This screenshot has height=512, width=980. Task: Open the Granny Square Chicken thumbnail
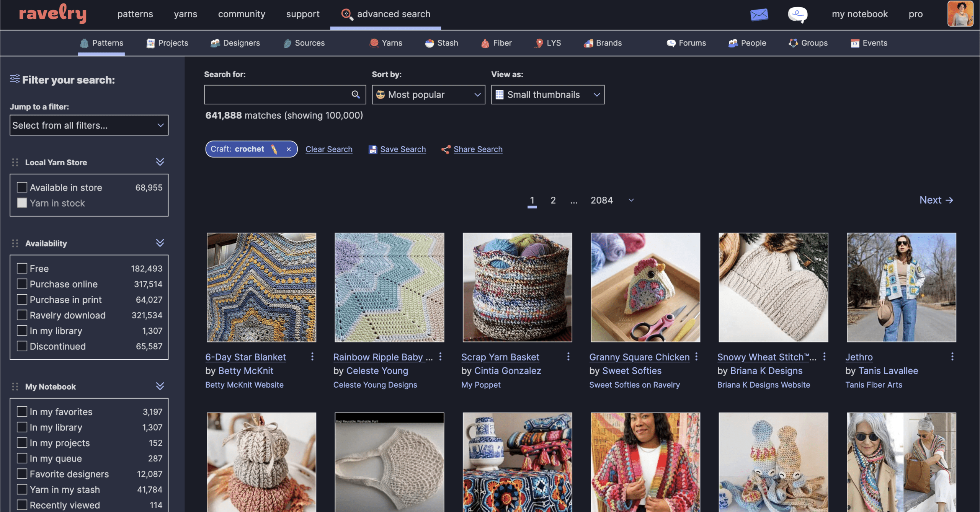pyautogui.click(x=645, y=287)
